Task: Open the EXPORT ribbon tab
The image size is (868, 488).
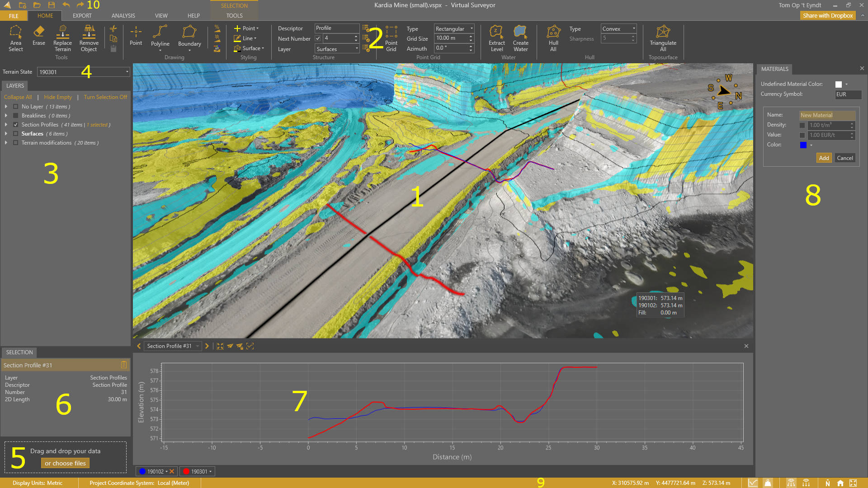Action: coord(82,15)
